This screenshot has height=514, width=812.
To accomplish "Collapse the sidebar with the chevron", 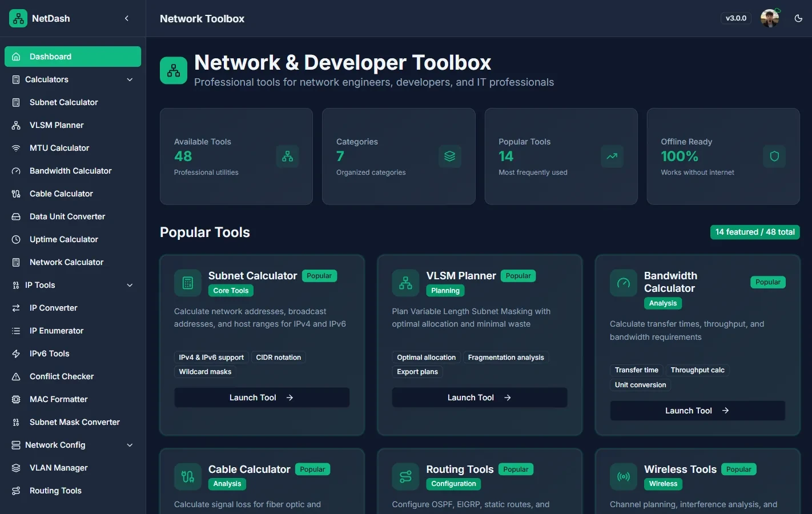I will click(x=127, y=18).
